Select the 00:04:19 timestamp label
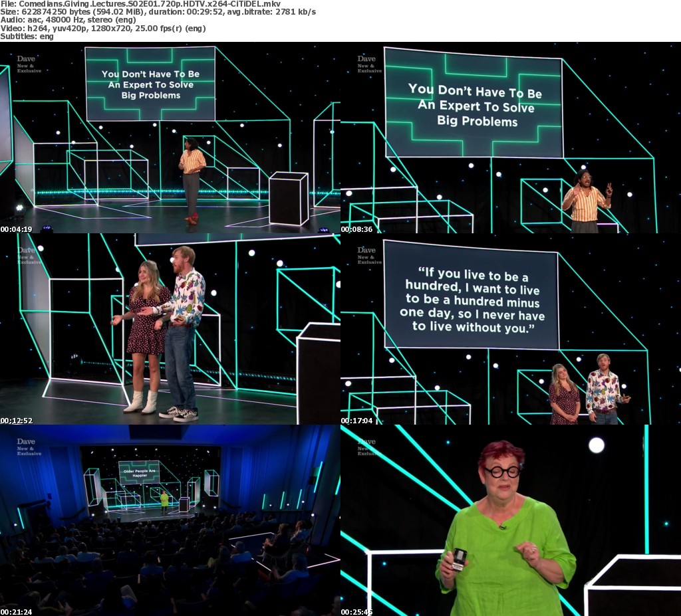Screen dimensions: 681x616 click(17, 229)
